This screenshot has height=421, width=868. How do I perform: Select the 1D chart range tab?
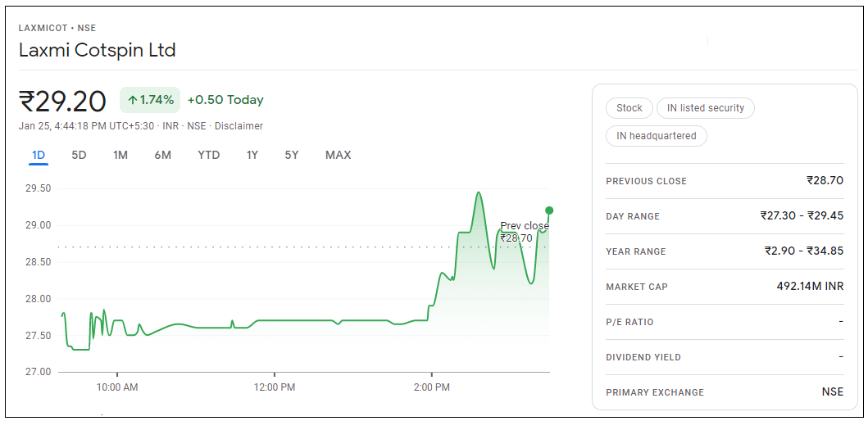[x=39, y=156]
